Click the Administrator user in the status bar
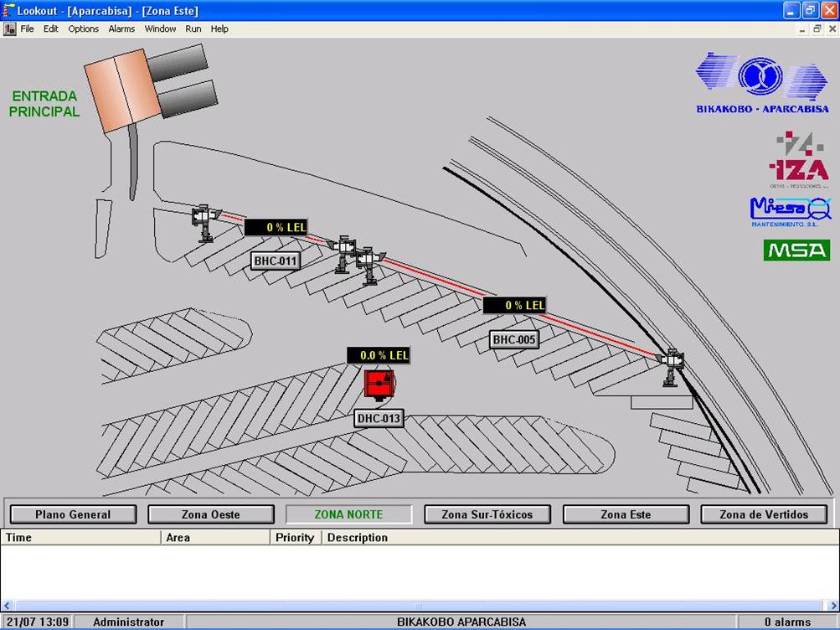840x630 pixels. click(129, 622)
